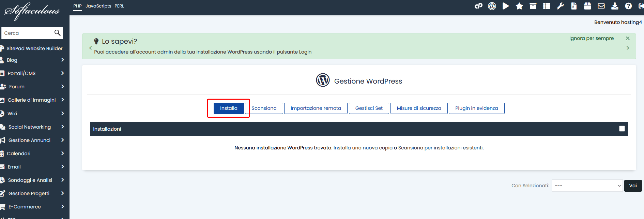Image resolution: width=644 pixels, height=219 pixels.
Task: Expand the Portali/CMS category chevron
Action: pyautogui.click(x=62, y=73)
